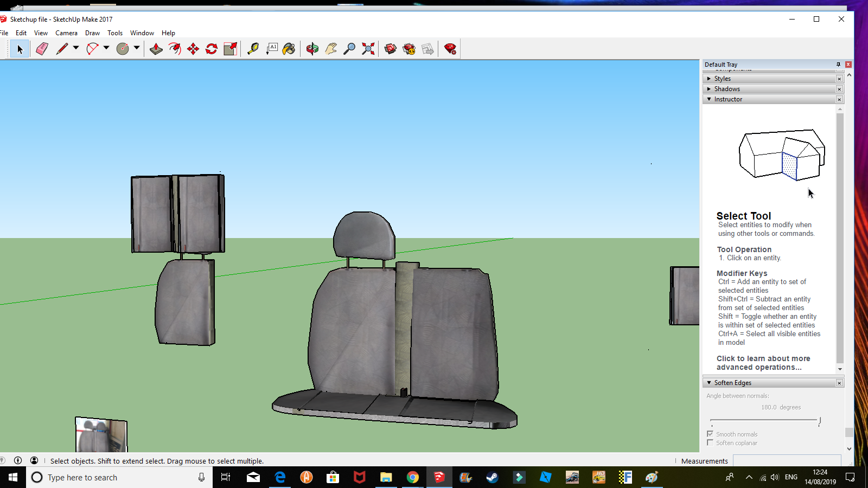
Task: Click to learn about advanced operations link
Action: pyautogui.click(x=763, y=363)
